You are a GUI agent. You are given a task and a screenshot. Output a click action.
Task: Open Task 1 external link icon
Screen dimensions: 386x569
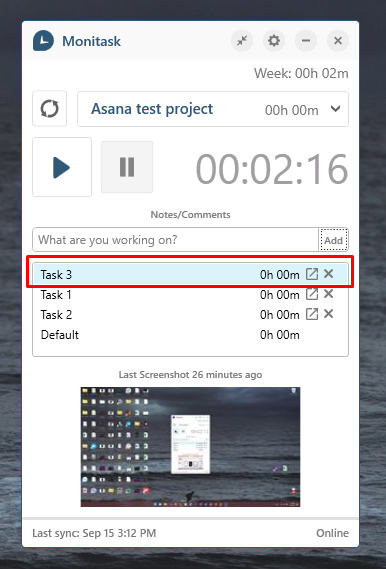tap(312, 294)
